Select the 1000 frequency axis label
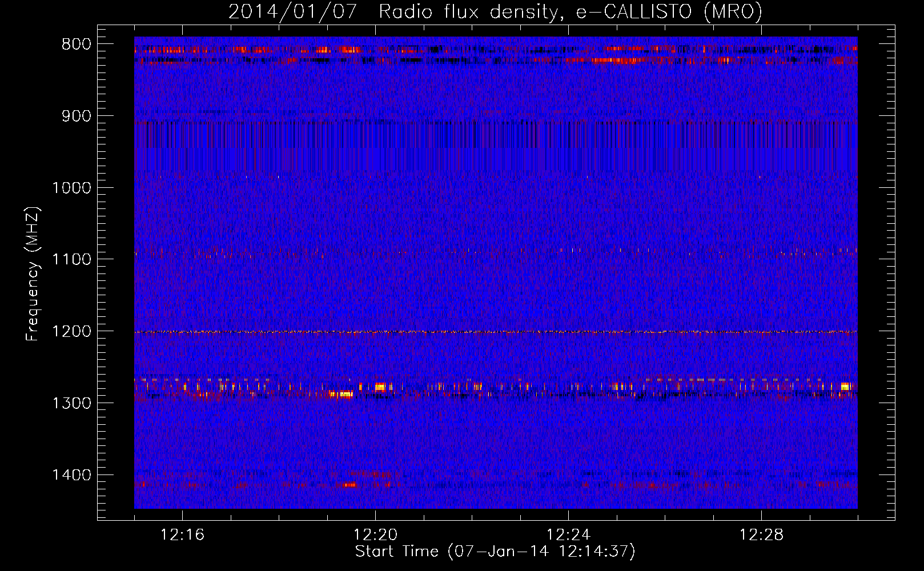The width and height of the screenshot is (924, 571). pos(71,188)
